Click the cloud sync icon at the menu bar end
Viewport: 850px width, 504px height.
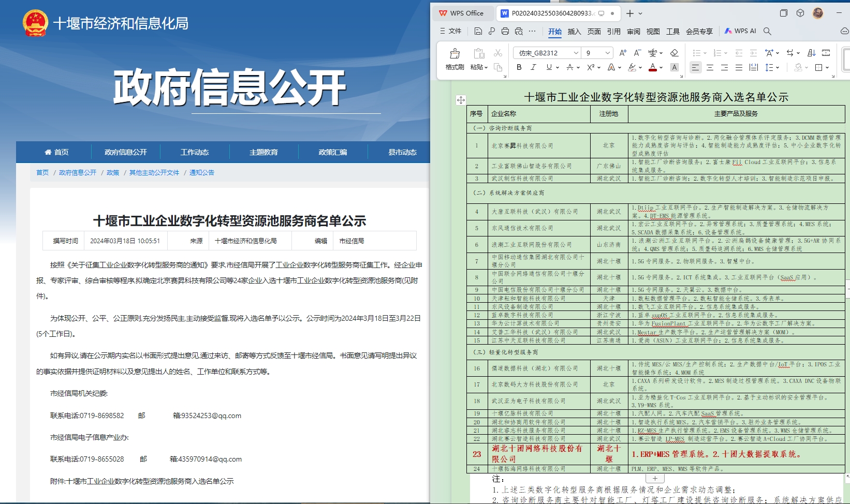click(x=844, y=31)
